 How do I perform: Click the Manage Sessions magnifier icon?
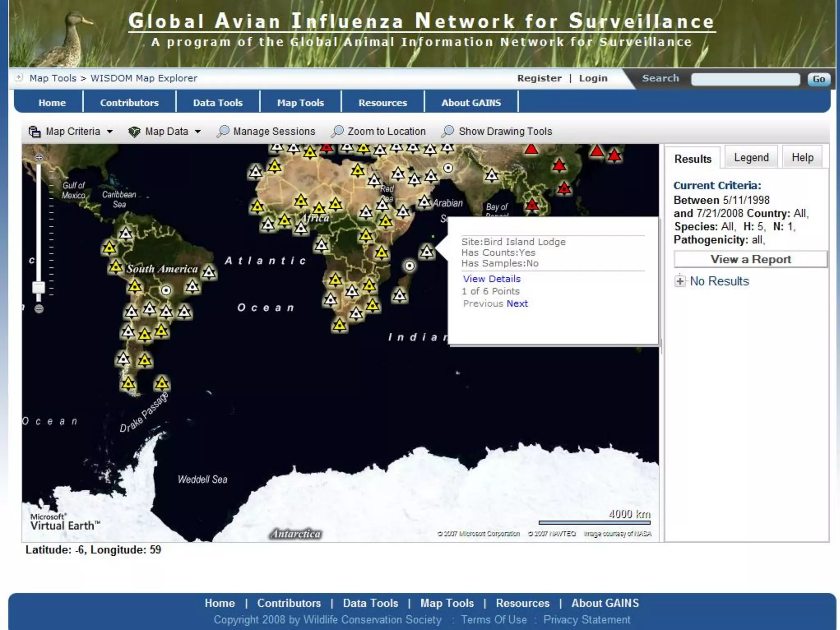pyautogui.click(x=223, y=131)
